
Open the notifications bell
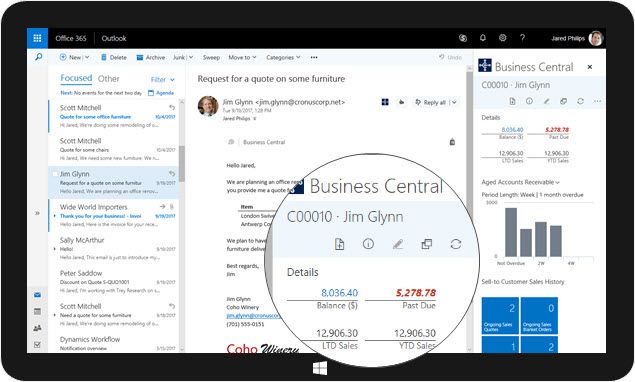pos(483,38)
